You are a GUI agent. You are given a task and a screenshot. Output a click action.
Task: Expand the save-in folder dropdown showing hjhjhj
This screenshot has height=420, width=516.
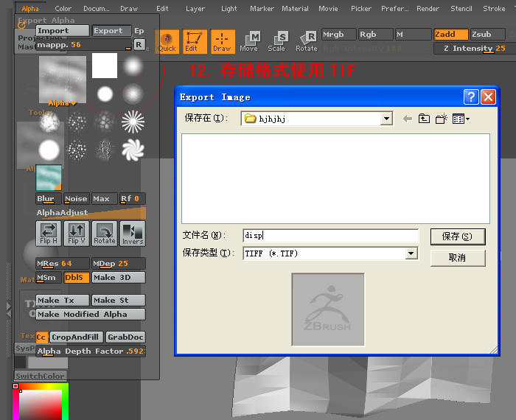tap(387, 119)
